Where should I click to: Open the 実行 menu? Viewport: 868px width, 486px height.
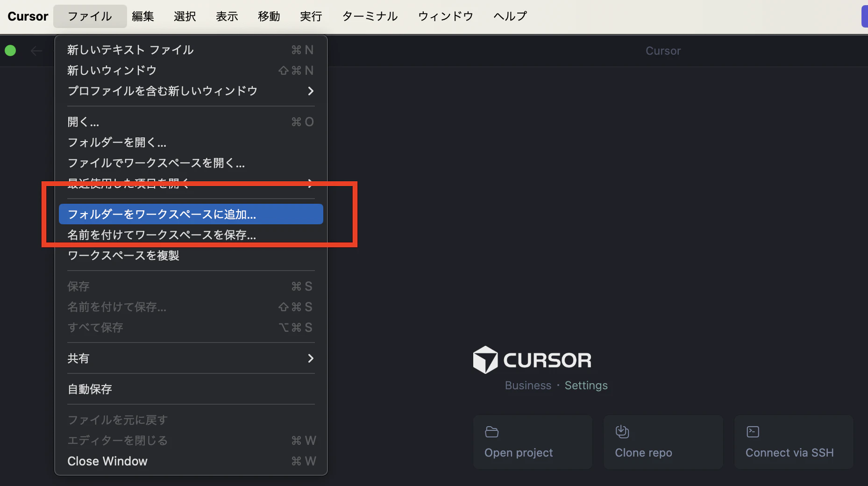[x=311, y=16]
